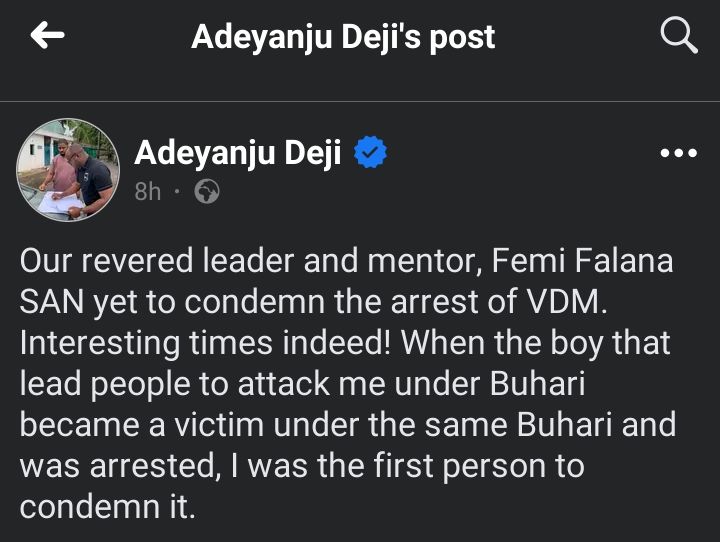Image resolution: width=720 pixels, height=542 pixels.
Task: Click the header title "Adeyanju Deji's post"
Action: click(343, 37)
